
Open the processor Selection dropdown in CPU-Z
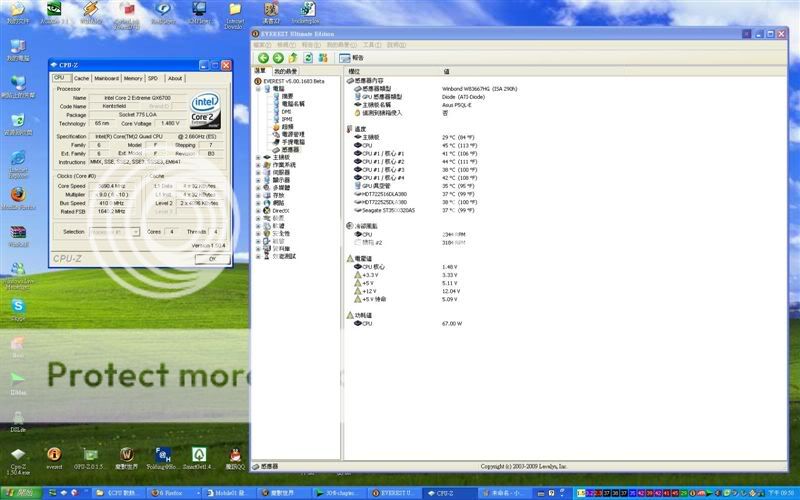click(x=113, y=231)
